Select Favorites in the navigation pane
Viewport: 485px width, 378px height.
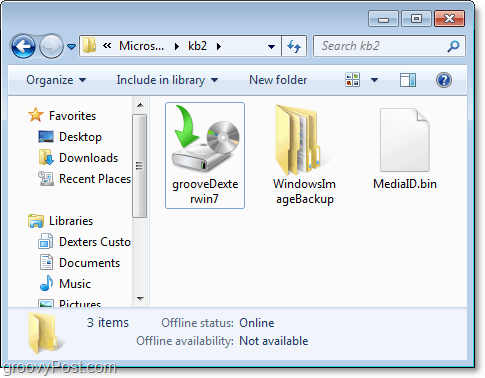(x=72, y=116)
